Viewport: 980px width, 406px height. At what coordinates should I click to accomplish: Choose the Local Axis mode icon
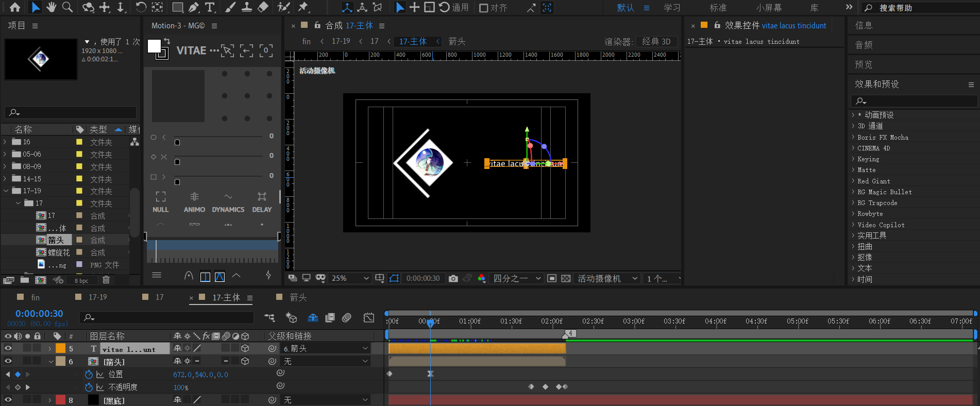click(347, 7)
